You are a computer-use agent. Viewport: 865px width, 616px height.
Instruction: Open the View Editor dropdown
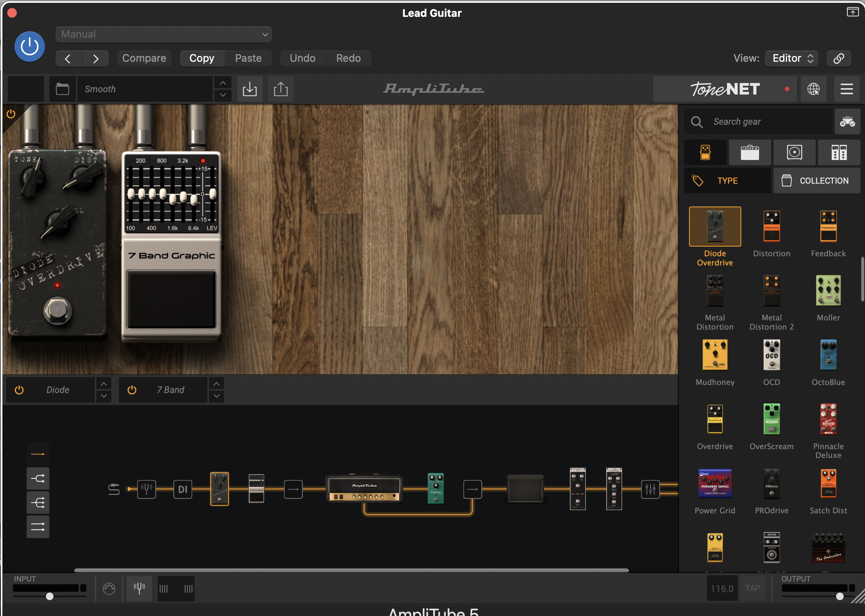792,59
